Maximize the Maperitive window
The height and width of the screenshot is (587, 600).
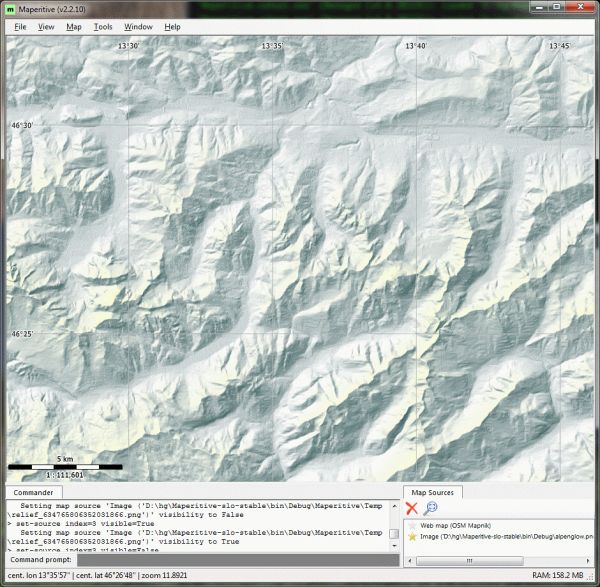pyautogui.click(x=557, y=7)
